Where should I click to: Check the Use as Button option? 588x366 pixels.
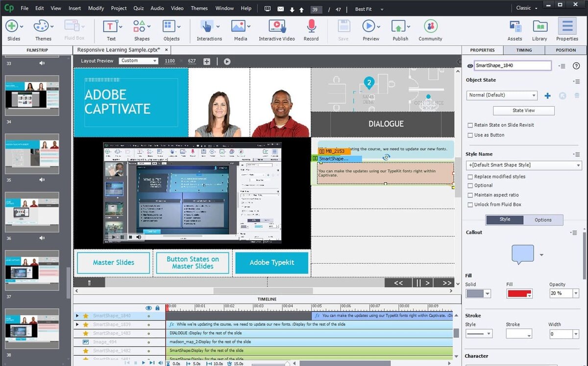(x=470, y=135)
